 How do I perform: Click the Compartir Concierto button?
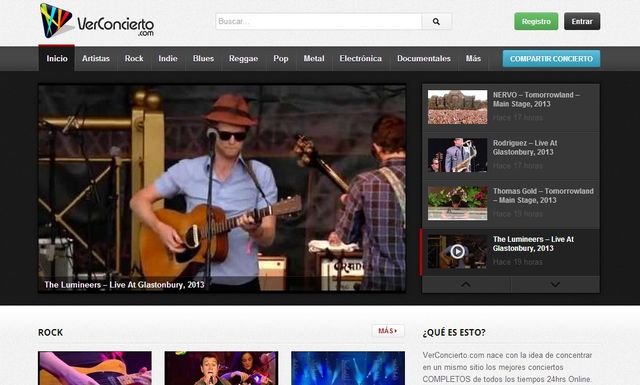551,59
